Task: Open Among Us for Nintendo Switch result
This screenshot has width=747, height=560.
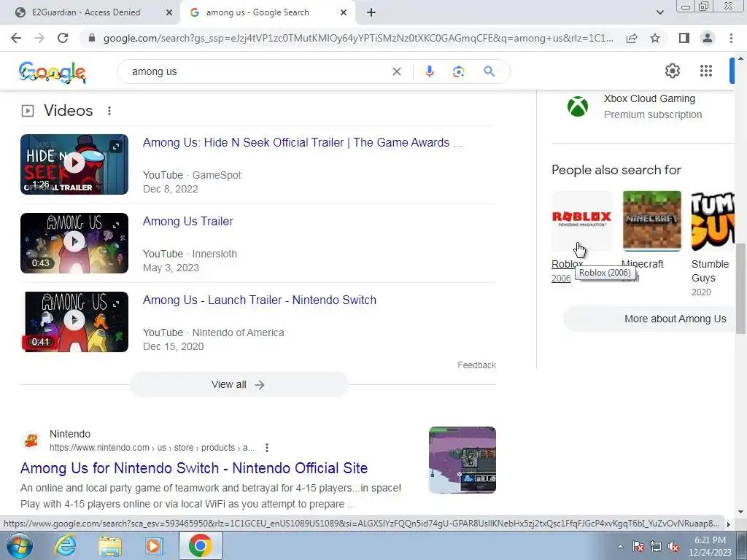Action: tap(194, 468)
